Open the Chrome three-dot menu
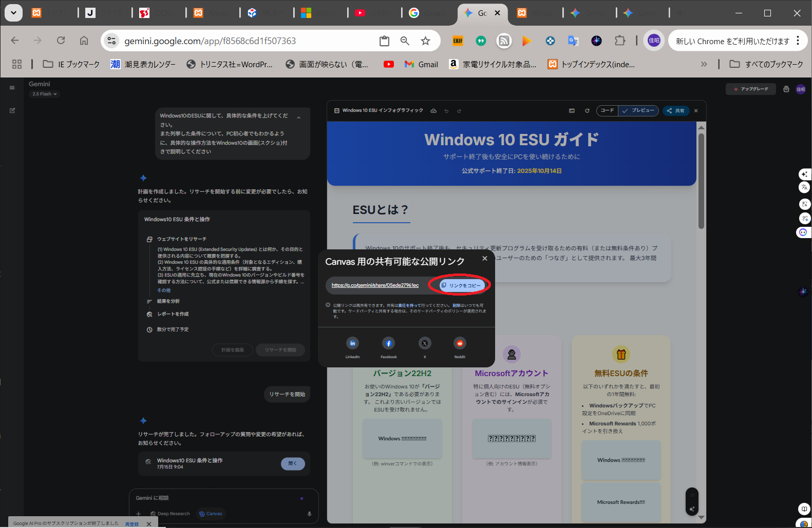Image resolution: width=812 pixels, height=528 pixels. click(x=798, y=41)
